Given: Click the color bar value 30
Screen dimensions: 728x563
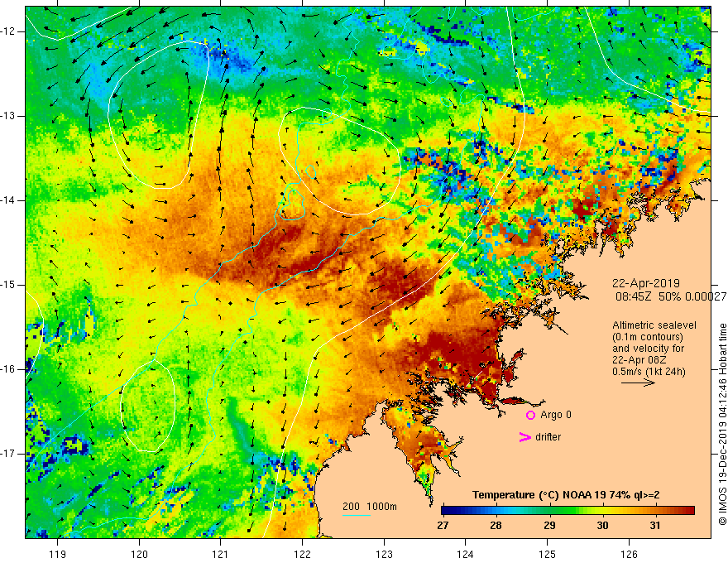Looking at the screenshot, I should tap(602, 526).
